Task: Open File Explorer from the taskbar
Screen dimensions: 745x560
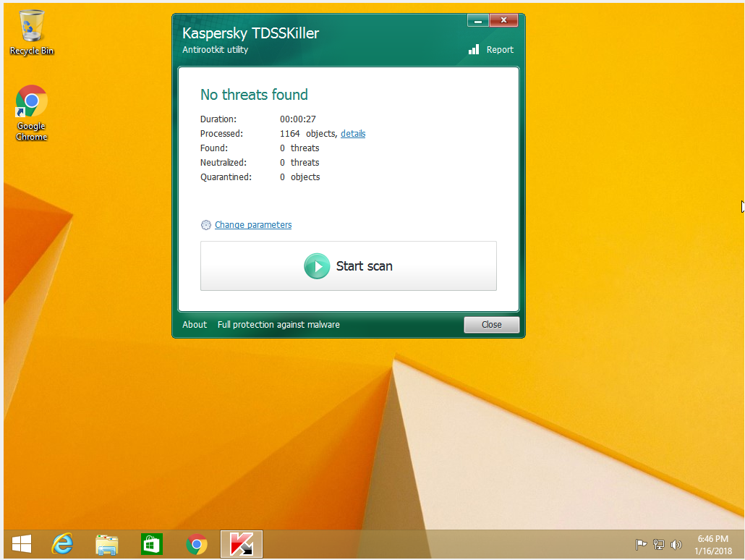Action: (106, 543)
